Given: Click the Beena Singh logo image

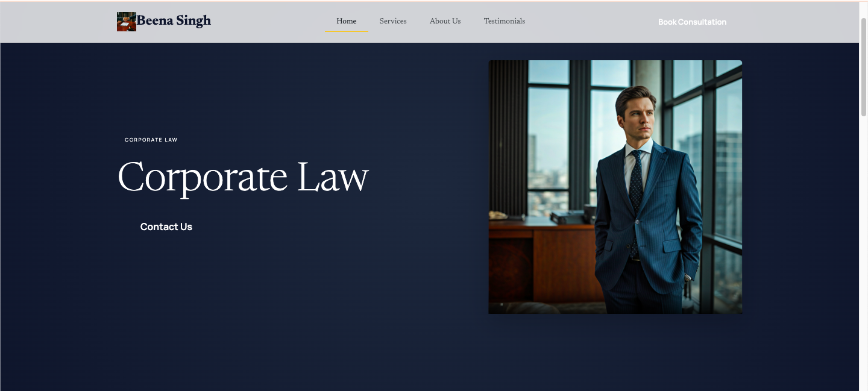Looking at the screenshot, I should (x=126, y=22).
